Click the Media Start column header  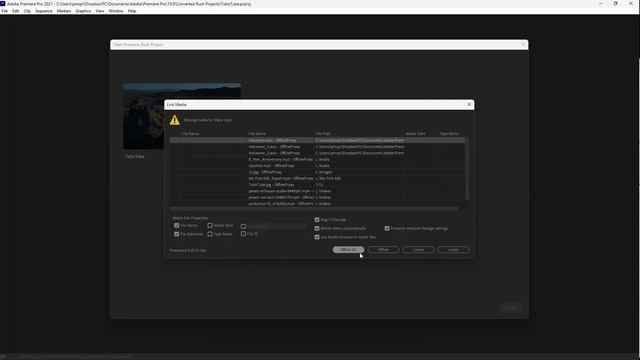tap(416, 133)
